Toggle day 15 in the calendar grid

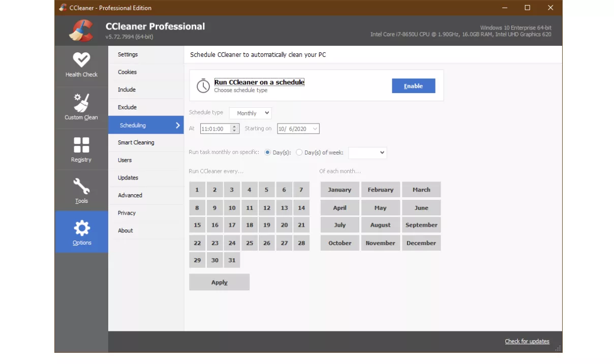(x=197, y=225)
